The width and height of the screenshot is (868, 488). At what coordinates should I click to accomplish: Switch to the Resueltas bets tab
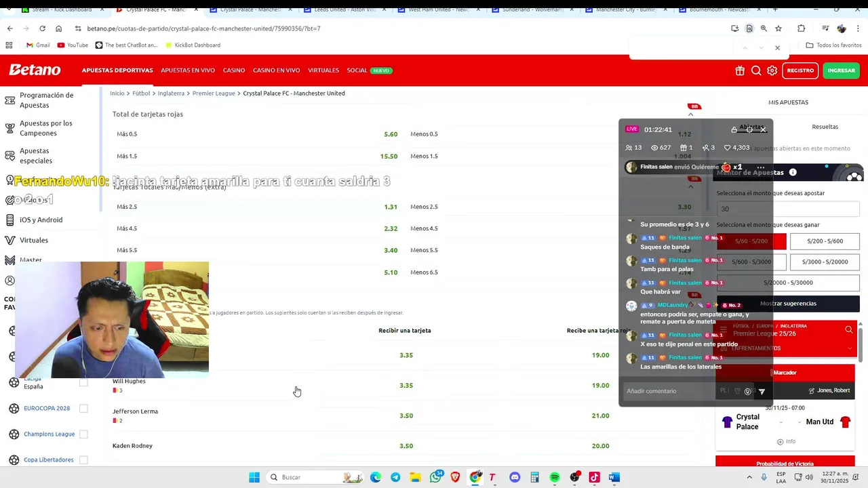click(x=825, y=127)
